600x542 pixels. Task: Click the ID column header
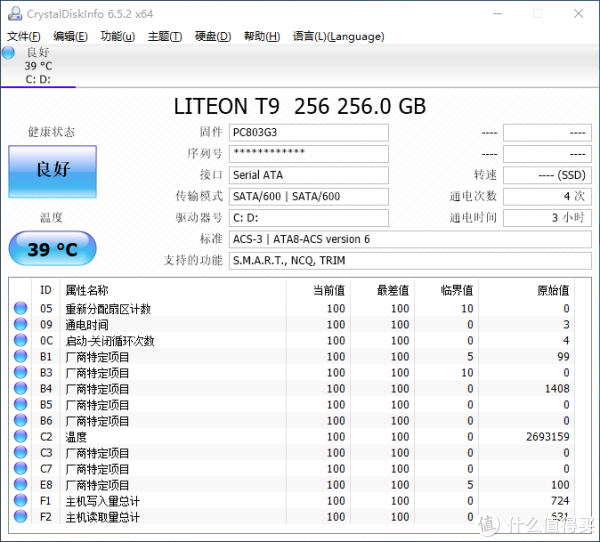click(46, 290)
